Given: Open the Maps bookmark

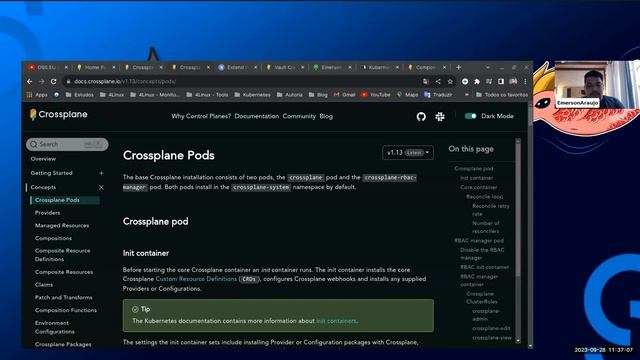Looking at the screenshot, I should [x=407, y=95].
